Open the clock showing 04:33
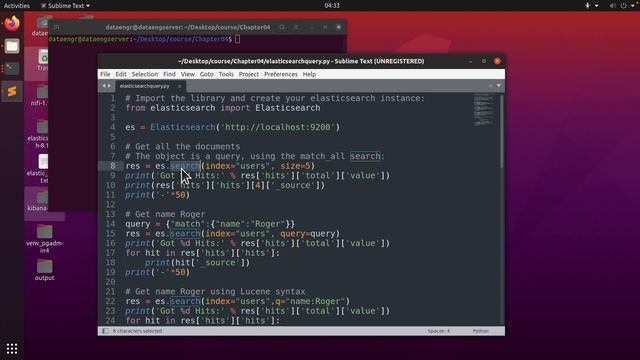The image size is (640, 360). pyautogui.click(x=332, y=6)
